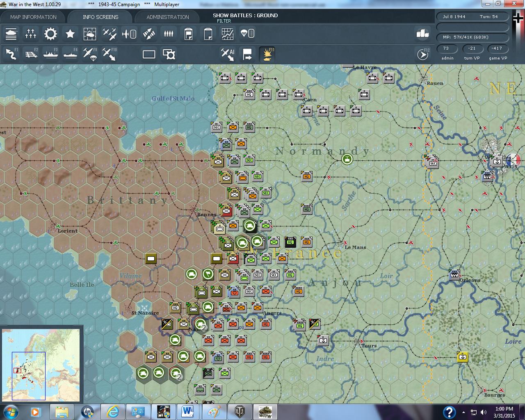Select the F3 naval transport ship icon
Screen dimensions: 525x420
point(50,54)
